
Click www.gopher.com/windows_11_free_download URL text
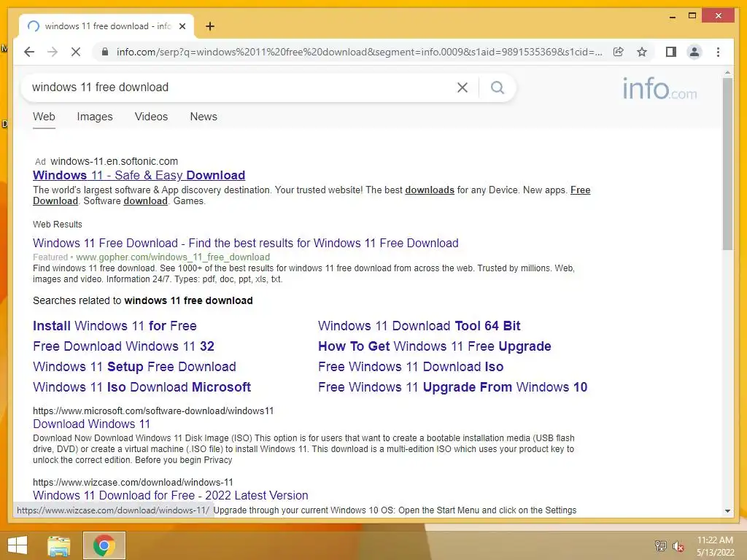click(x=173, y=257)
